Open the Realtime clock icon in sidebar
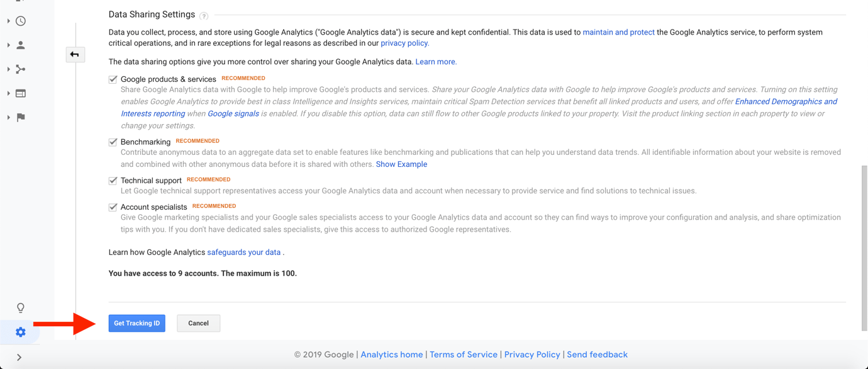 pos(21,21)
